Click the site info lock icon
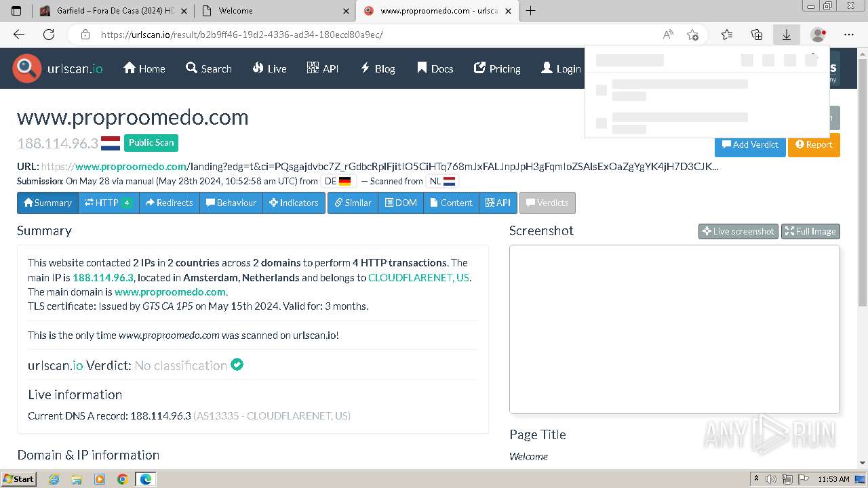 pos(85,35)
